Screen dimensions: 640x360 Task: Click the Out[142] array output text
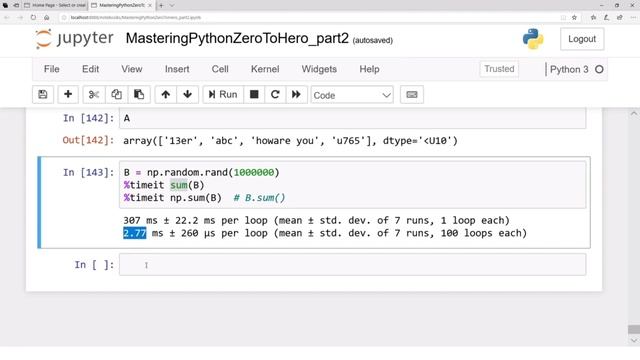(290, 141)
